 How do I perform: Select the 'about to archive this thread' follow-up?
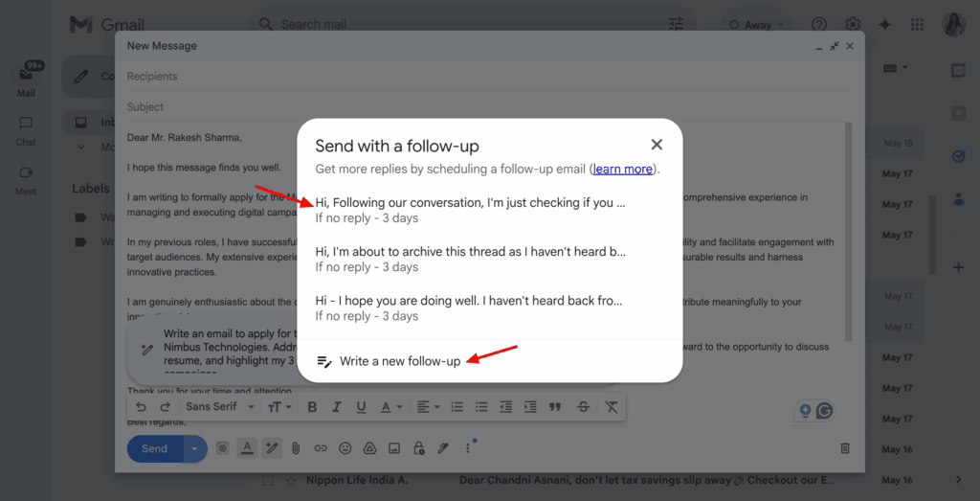(470, 259)
